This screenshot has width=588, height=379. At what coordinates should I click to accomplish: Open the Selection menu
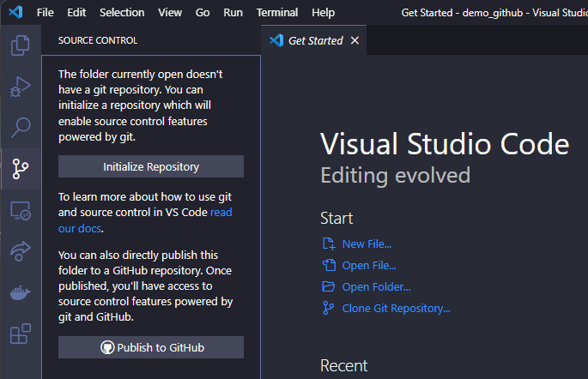point(122,13)
